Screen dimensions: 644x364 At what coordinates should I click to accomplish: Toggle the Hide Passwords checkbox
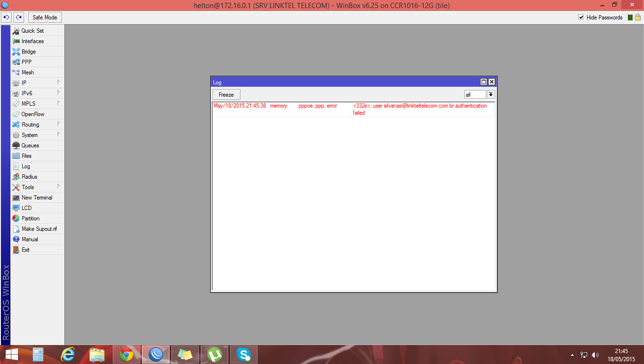pos(581,18)
